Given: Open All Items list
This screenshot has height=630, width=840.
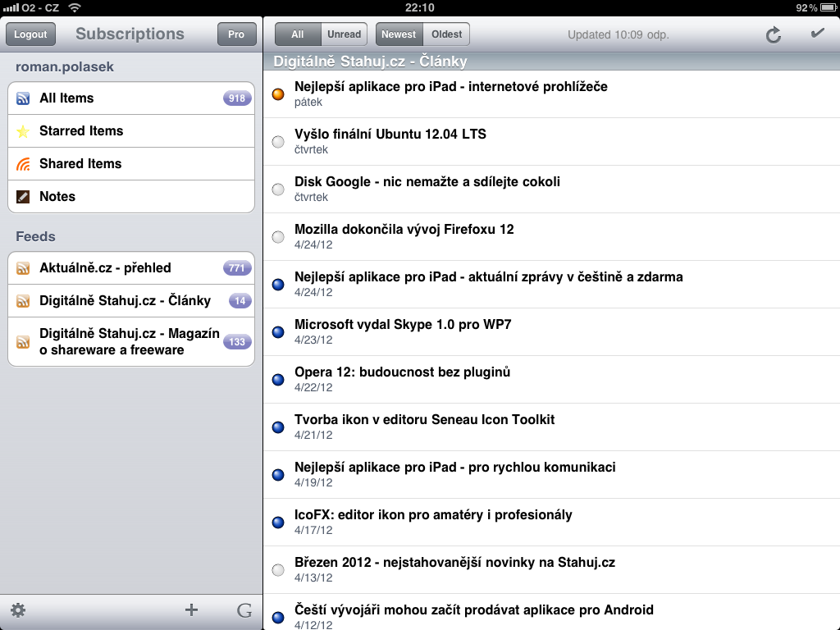Looking at the screenshot, I should click(x=131, y=98).
